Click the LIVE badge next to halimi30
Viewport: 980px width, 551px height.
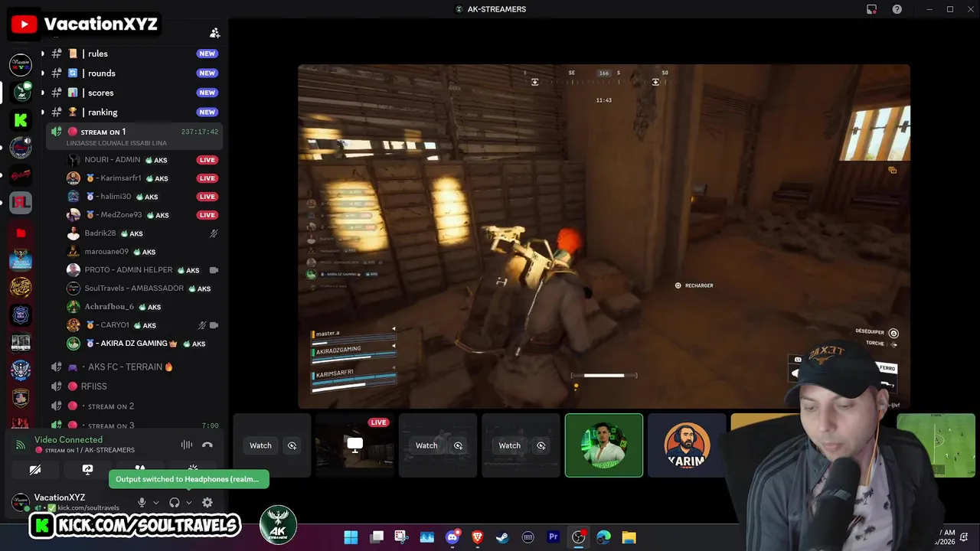[207, 197]
